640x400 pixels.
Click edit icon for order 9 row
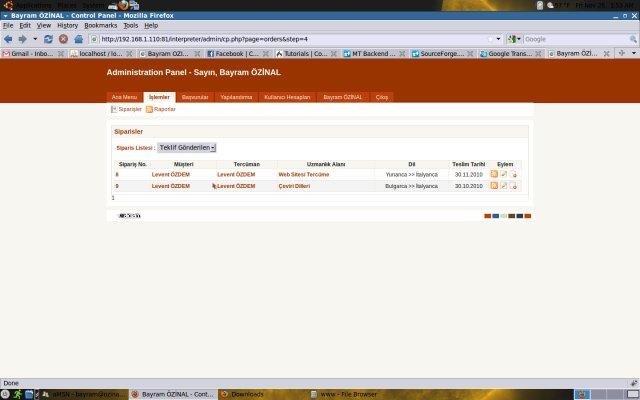pyautogui.click(x=504, y=185)
